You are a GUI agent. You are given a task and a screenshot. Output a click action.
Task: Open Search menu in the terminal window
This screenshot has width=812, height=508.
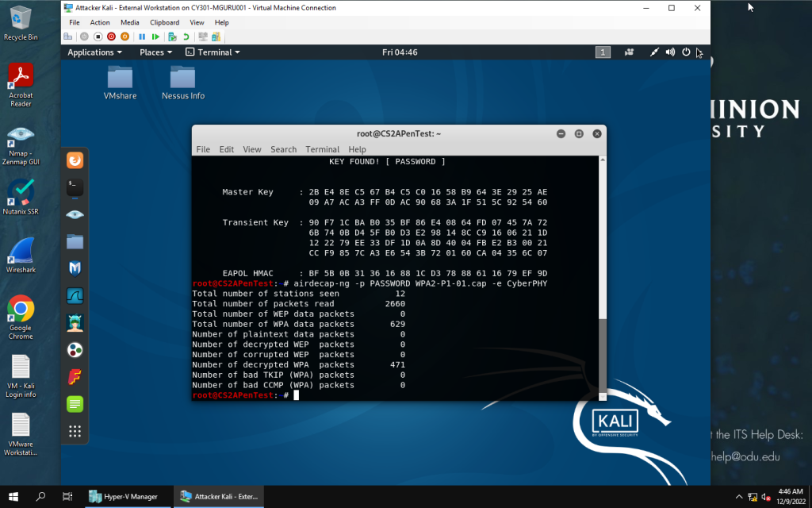tap(283, 149)
